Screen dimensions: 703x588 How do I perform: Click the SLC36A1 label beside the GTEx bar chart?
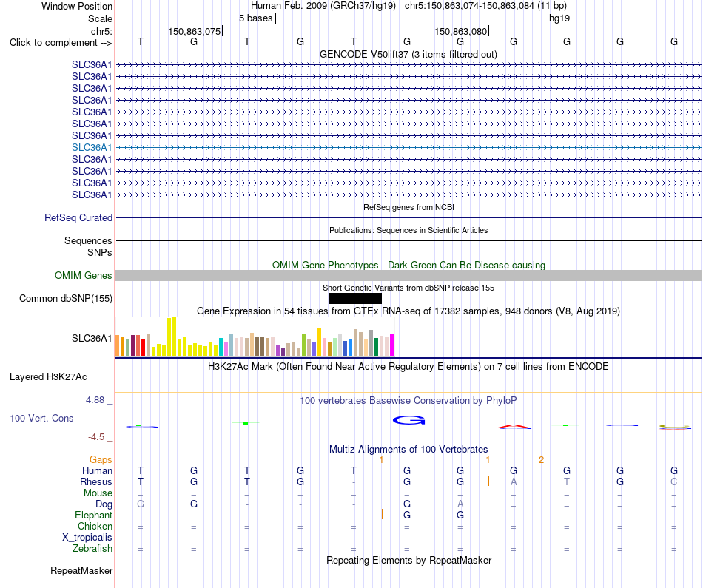[92, 338]
